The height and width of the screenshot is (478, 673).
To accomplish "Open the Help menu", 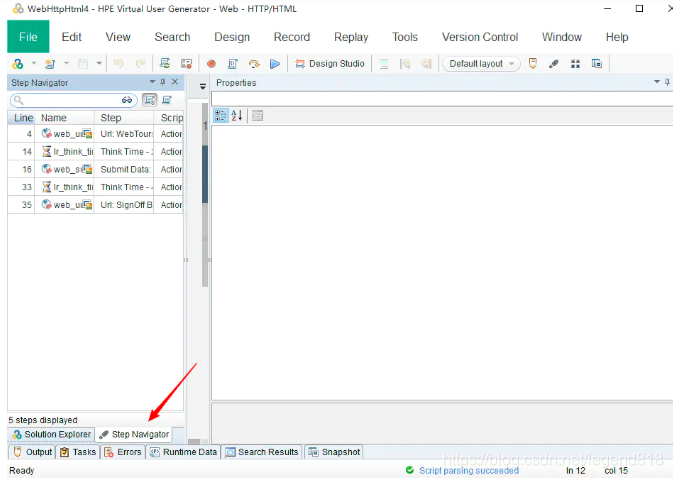I will 617,37.
